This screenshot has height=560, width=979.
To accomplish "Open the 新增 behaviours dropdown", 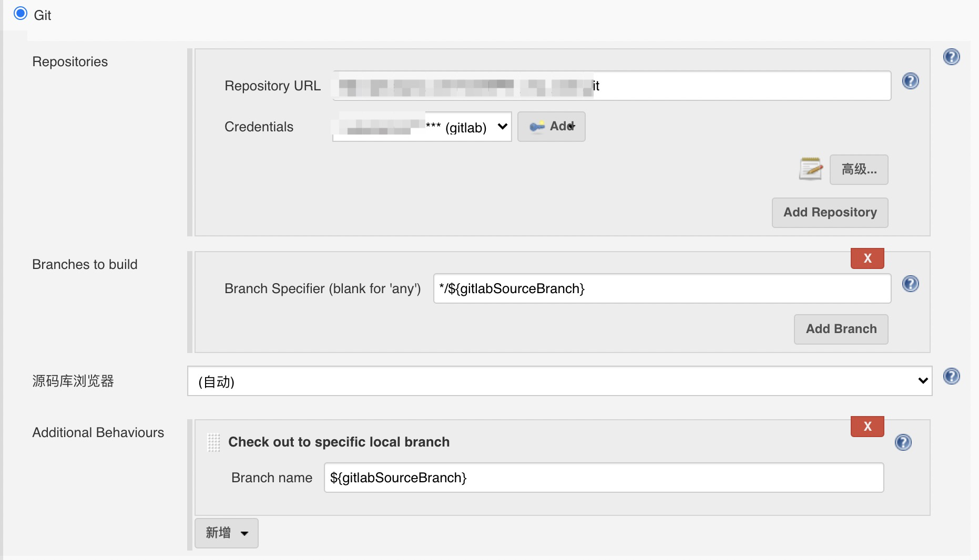I will click(226, 533).
